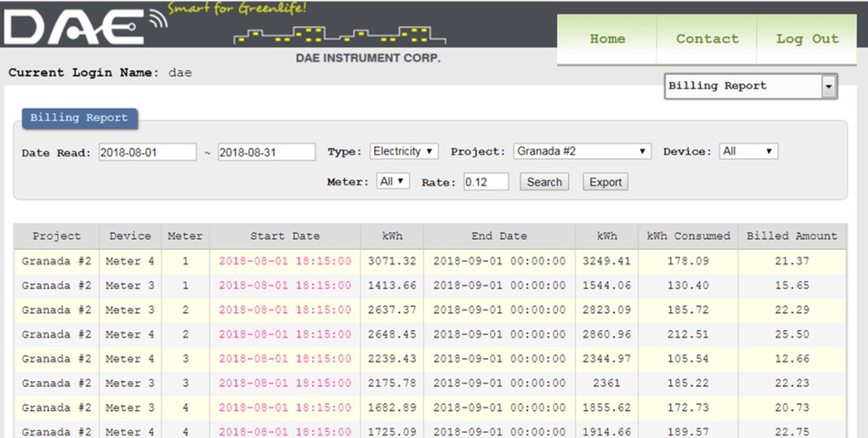Click end kWh reading 2361
Screen dimensions: 868x438
point(607,383)
